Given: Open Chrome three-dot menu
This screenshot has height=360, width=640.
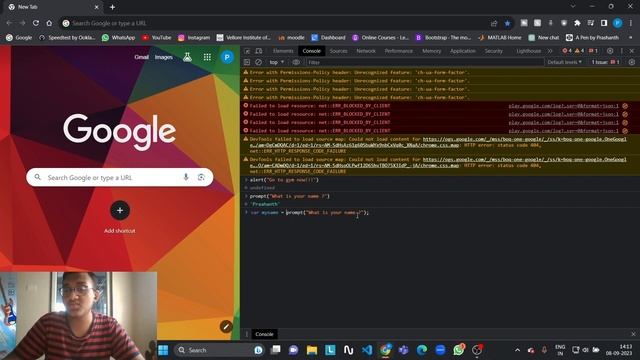Looking at the screenshot, I should 632,23.
